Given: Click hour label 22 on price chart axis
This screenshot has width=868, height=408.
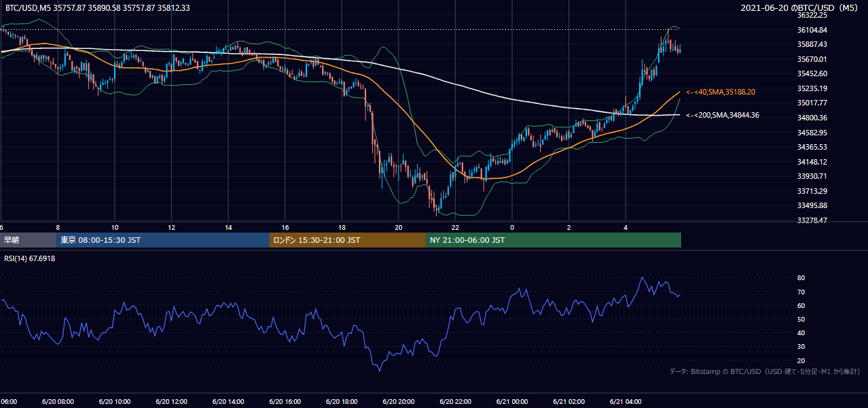Looking at the screenshot, I should (x=455, y=227).
